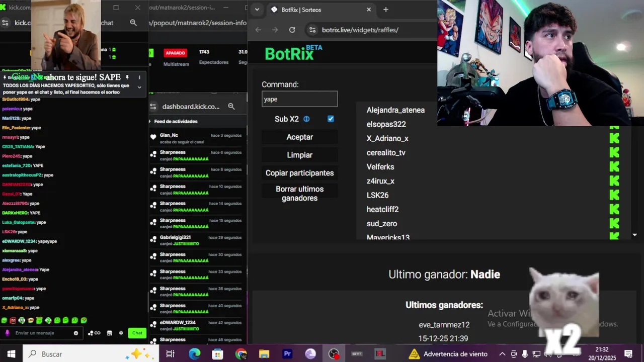Open the site info icon beside dashboard.kick.com
This screenshot has height=362, width=644.
tap(153, 107)
